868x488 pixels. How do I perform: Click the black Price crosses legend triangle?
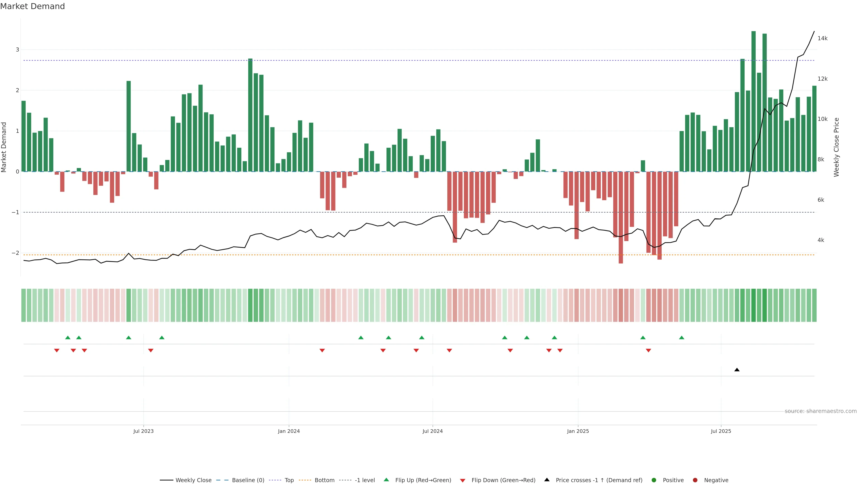[x=547, y=480]
